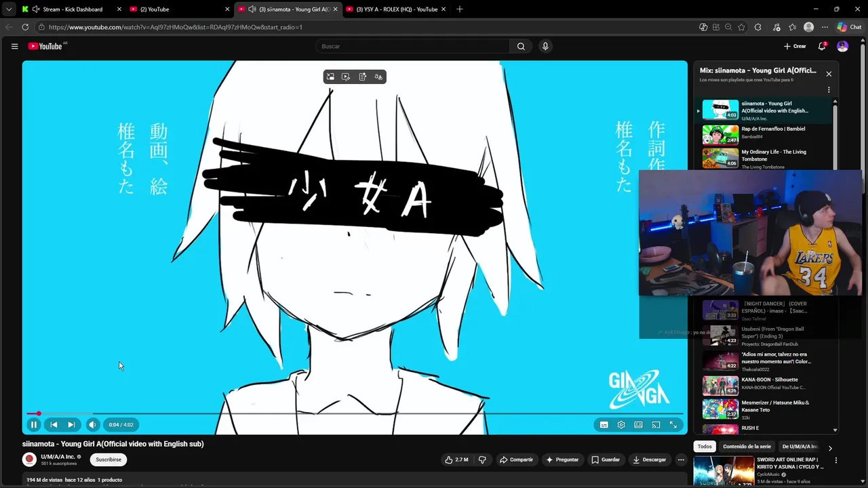Play Rap de Fernanfloo in the mix
This screenshot has width=868, height=488.
click(765, 134)
